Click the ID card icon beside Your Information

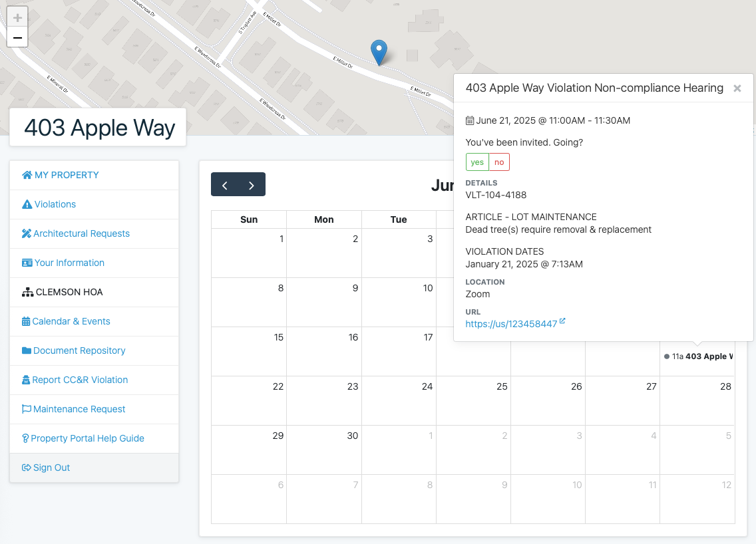coord(27,263)
